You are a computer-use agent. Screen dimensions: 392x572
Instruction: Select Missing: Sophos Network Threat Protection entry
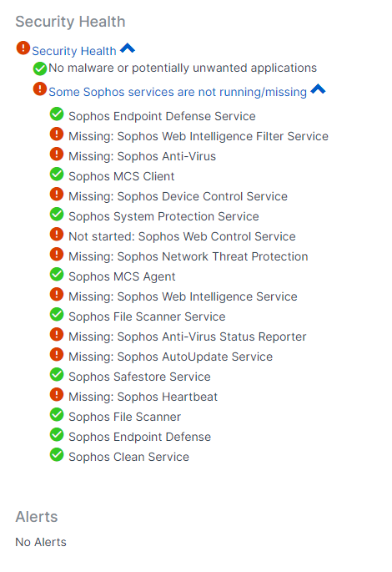(x=188, y=256)
